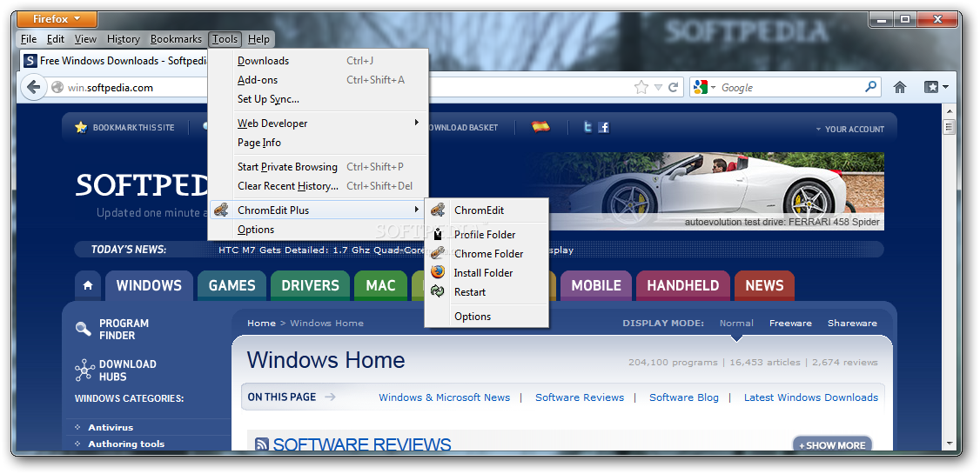Viewport: 980px width, 474px height.
Task: Open the File menu
Action: 29,39
